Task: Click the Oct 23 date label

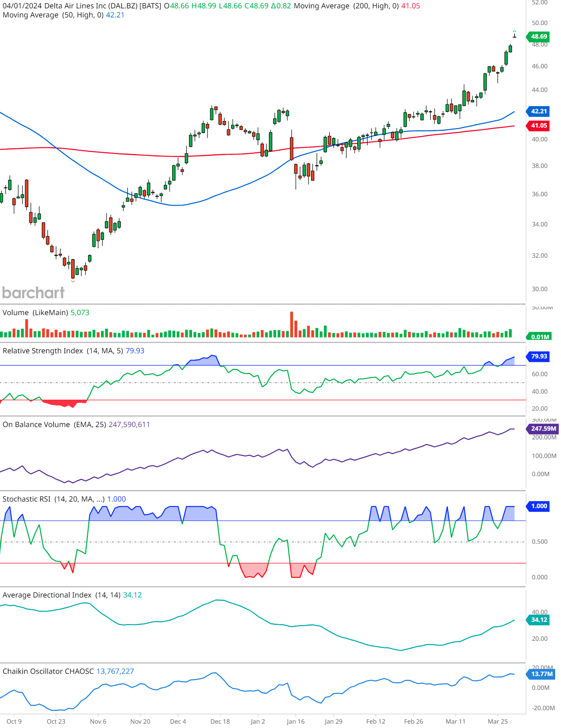Action: pyautogui.click(x=56, y=721)
